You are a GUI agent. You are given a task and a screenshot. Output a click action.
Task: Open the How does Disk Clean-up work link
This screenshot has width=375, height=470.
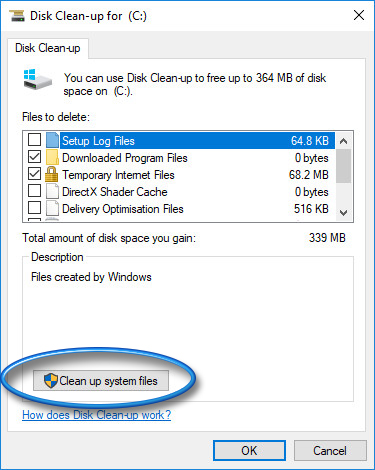[x=96, y=415]
